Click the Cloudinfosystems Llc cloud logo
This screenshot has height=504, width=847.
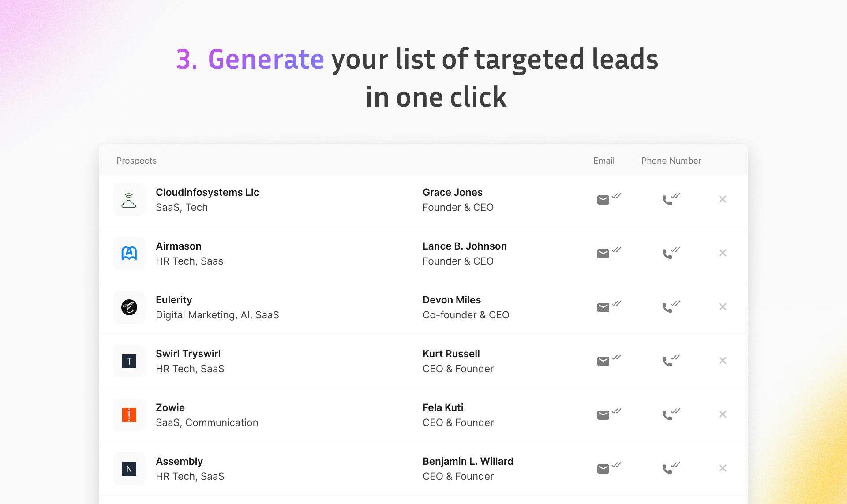[129, 200]
